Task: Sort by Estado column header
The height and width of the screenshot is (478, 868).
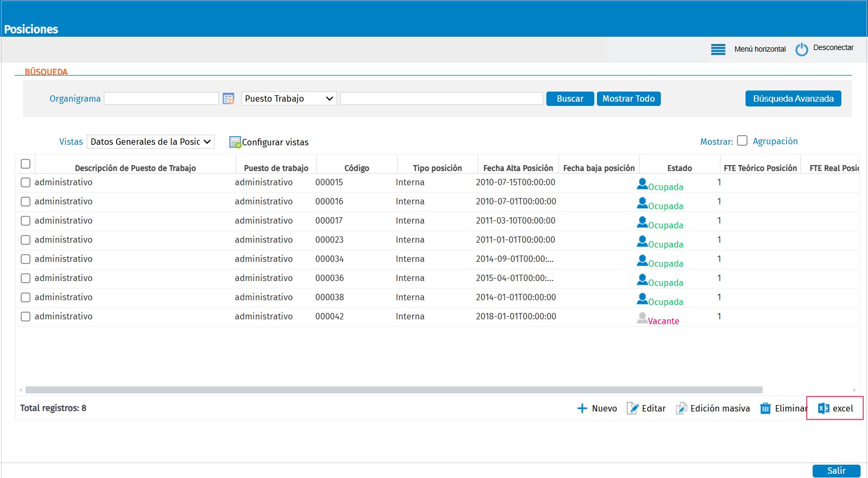Action: point(679,168)
